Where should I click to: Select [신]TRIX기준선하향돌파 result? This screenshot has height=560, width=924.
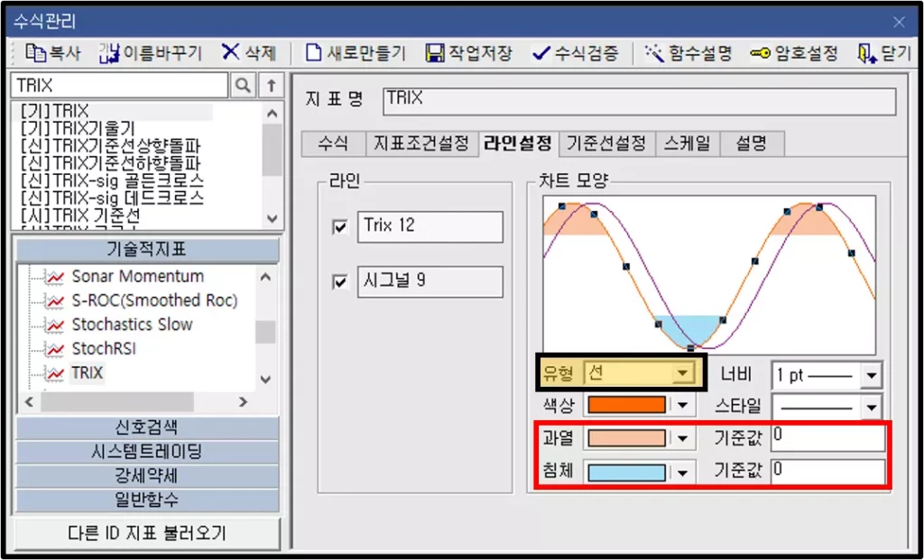[x=111, y=162]
